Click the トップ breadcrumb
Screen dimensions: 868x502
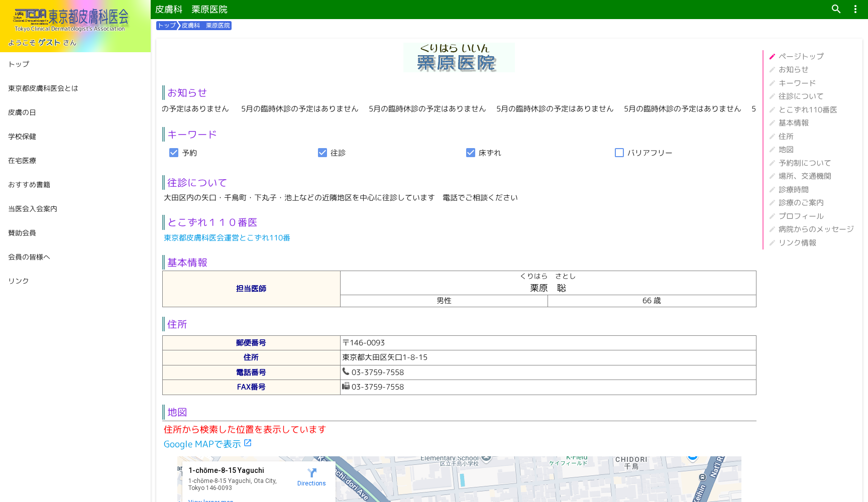167,26
